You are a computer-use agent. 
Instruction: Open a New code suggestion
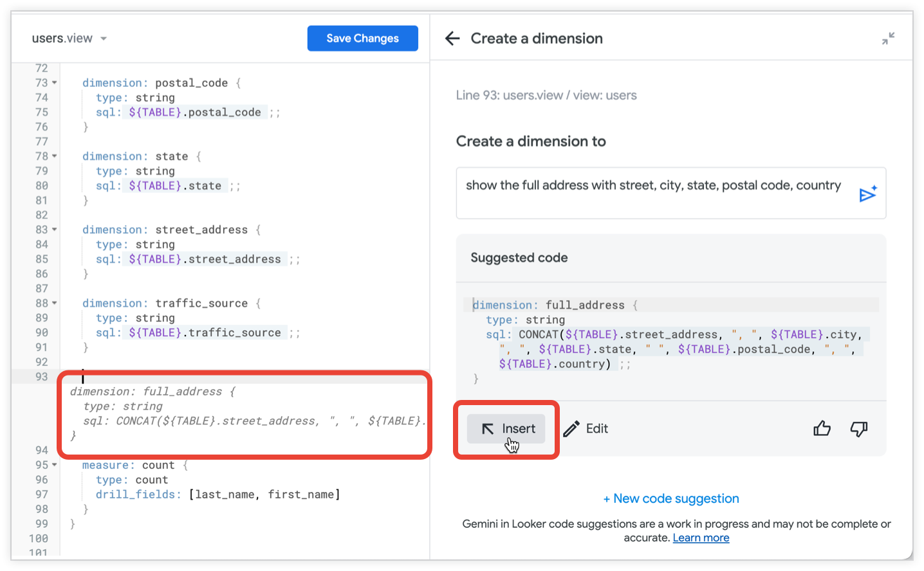[x=671, y=498]
